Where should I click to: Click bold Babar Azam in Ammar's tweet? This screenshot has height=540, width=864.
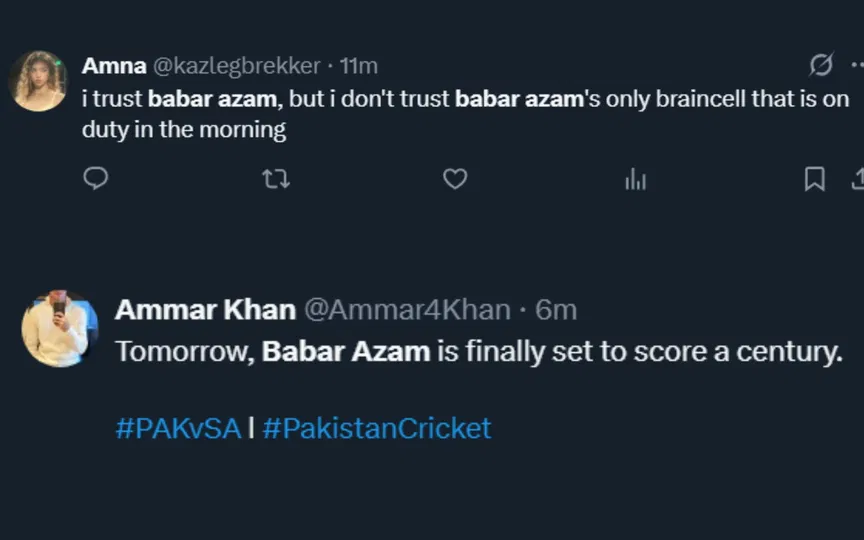[346, 352]
